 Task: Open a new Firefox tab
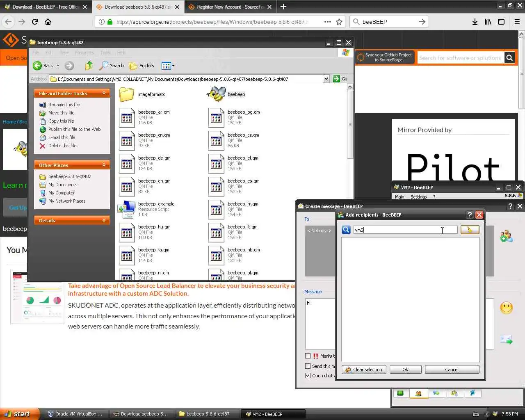click(283, 7)
